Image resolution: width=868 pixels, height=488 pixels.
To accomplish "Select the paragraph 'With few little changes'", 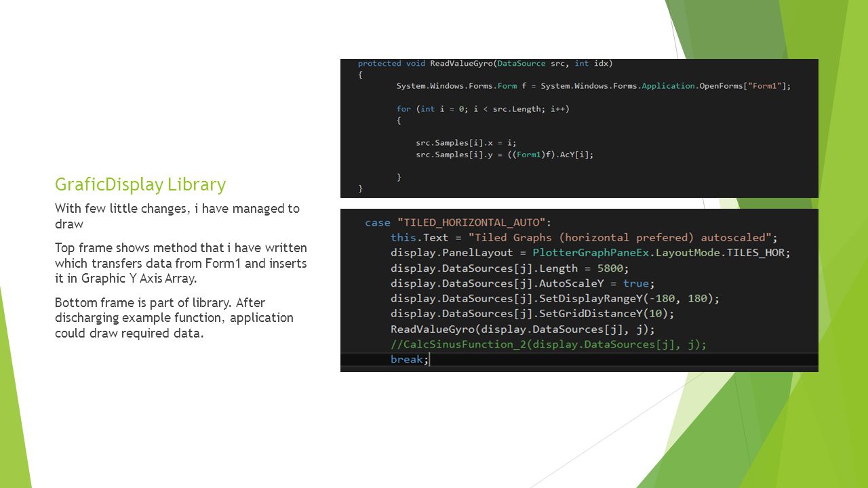I will click(x=177, y=216).
